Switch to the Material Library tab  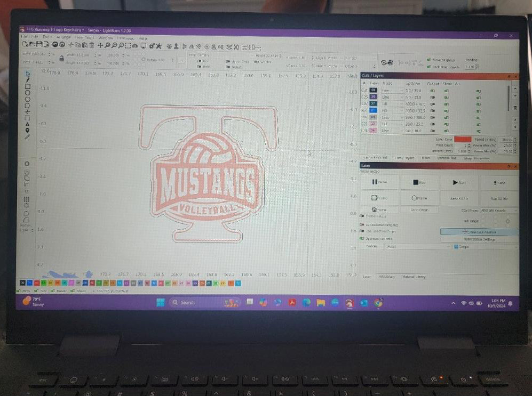pos(414,277)
